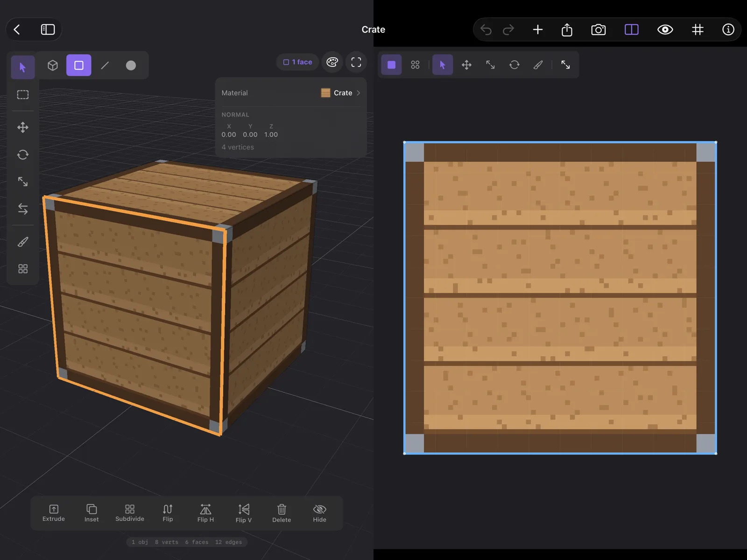The width and height of the screenshot is (747, 560).
Task: Choose the move tool in left toolbar
Action: click(x=23, y=127)
